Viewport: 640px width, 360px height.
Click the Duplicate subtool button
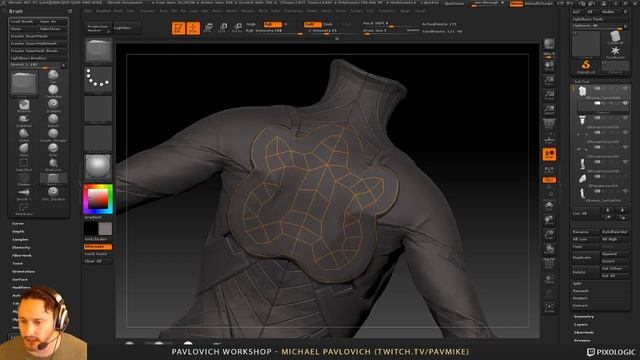coord(586,258)
